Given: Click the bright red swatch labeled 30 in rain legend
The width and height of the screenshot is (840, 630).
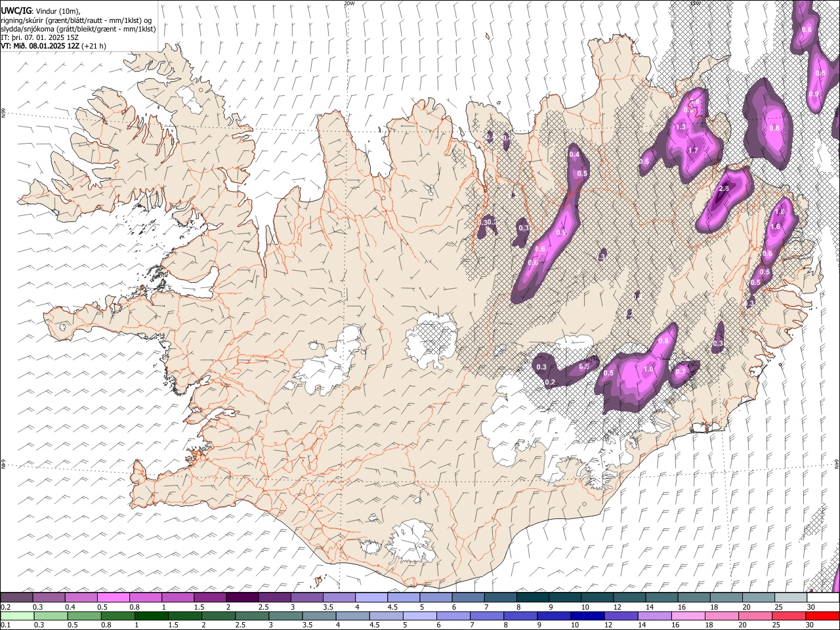Looking at the screenshot, I should coord(822,616).
